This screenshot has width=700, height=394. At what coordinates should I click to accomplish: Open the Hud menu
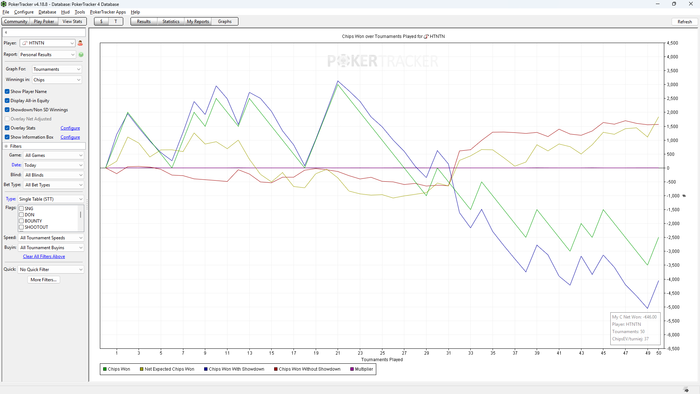click(65, 12)
